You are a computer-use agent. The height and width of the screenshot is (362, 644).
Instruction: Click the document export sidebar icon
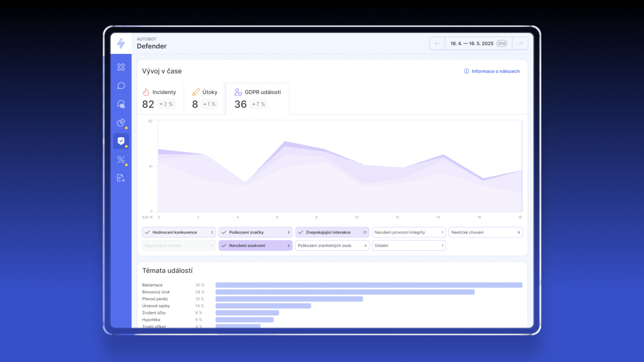[121, 178]
